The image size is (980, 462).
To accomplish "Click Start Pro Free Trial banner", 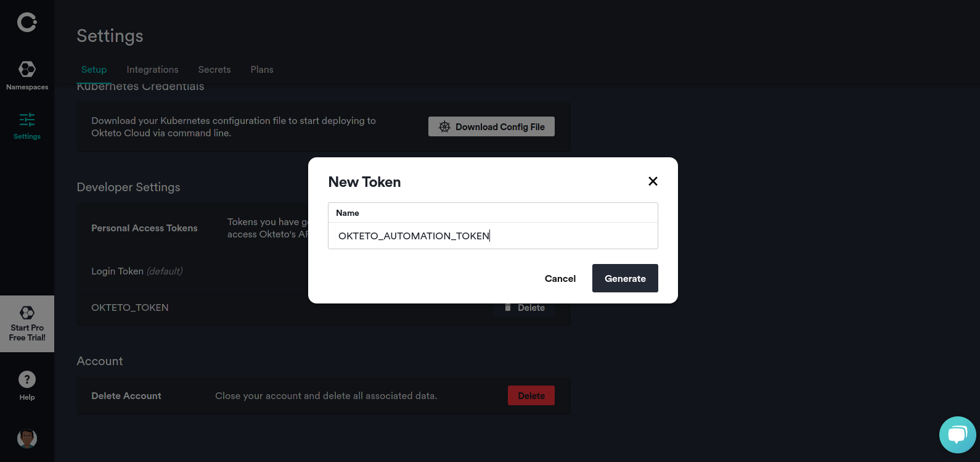I will coord(27,324).
